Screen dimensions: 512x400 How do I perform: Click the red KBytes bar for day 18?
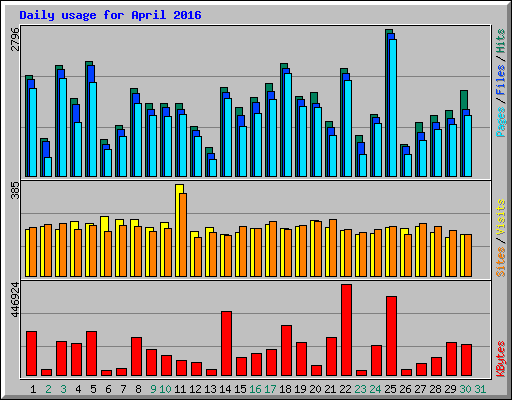tap(286, 351)
